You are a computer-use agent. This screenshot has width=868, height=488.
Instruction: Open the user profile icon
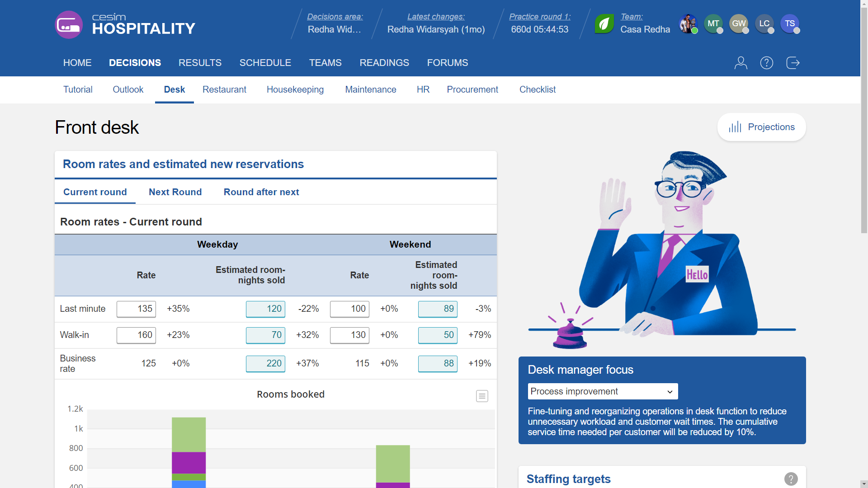741,63
